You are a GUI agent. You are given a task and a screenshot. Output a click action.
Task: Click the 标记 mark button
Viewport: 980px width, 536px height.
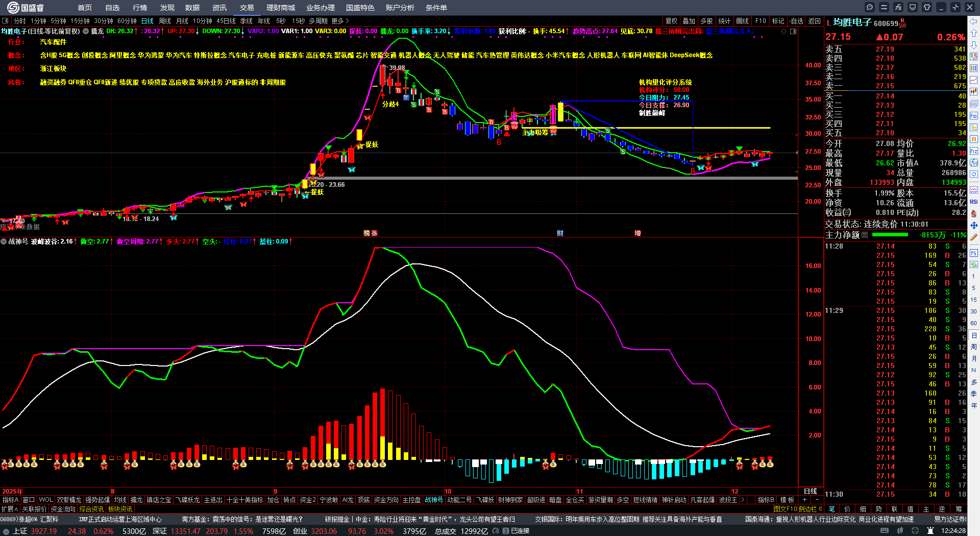[778, 21]
